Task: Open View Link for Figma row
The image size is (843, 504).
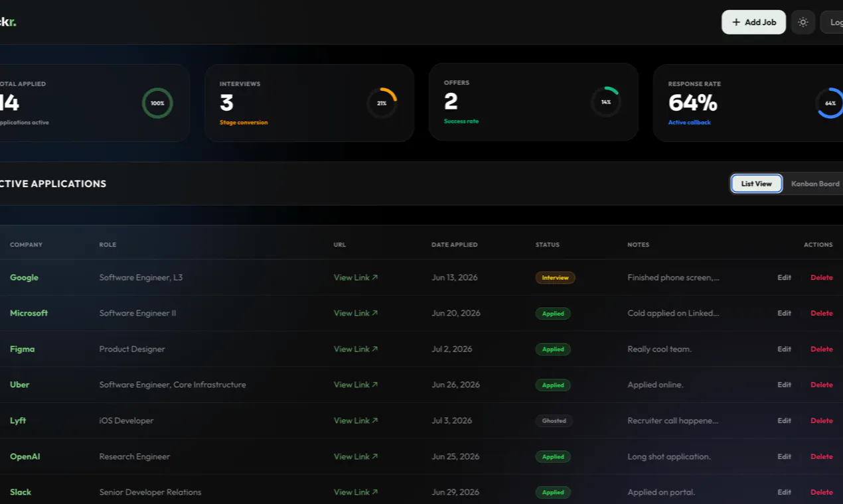Action: pyautogui.click(x=356, y=349)
